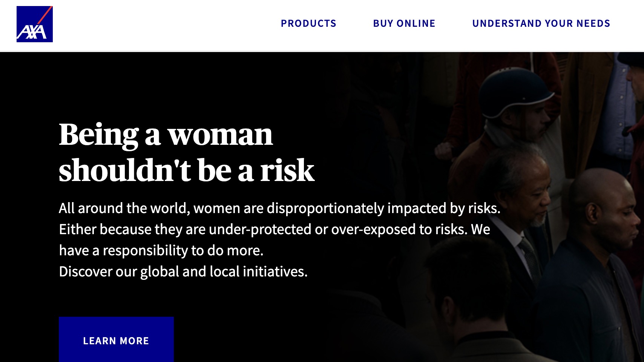Click the AXA logo to go home

pyautogui.click(x=34, y=24)
